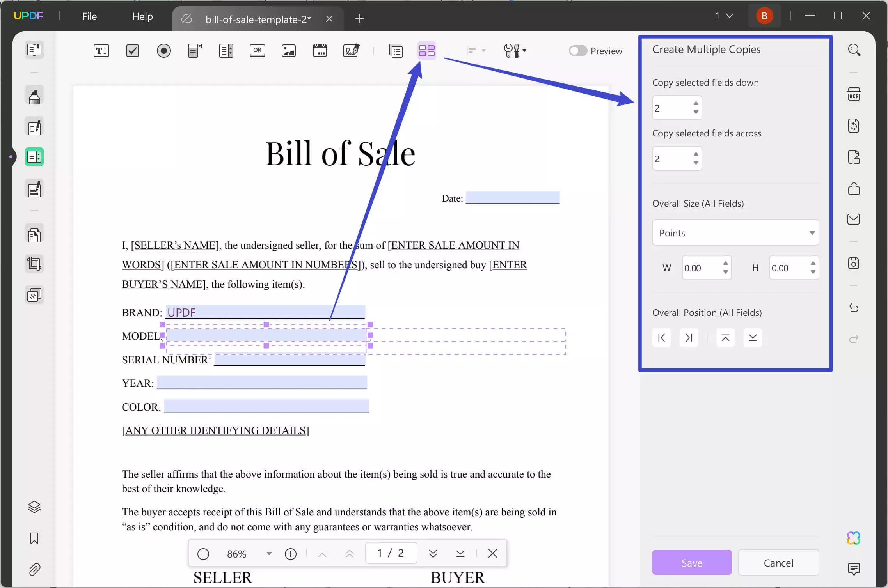Click the checkbox field tool icon
The image size is (888, 588).
coord(132,51)
